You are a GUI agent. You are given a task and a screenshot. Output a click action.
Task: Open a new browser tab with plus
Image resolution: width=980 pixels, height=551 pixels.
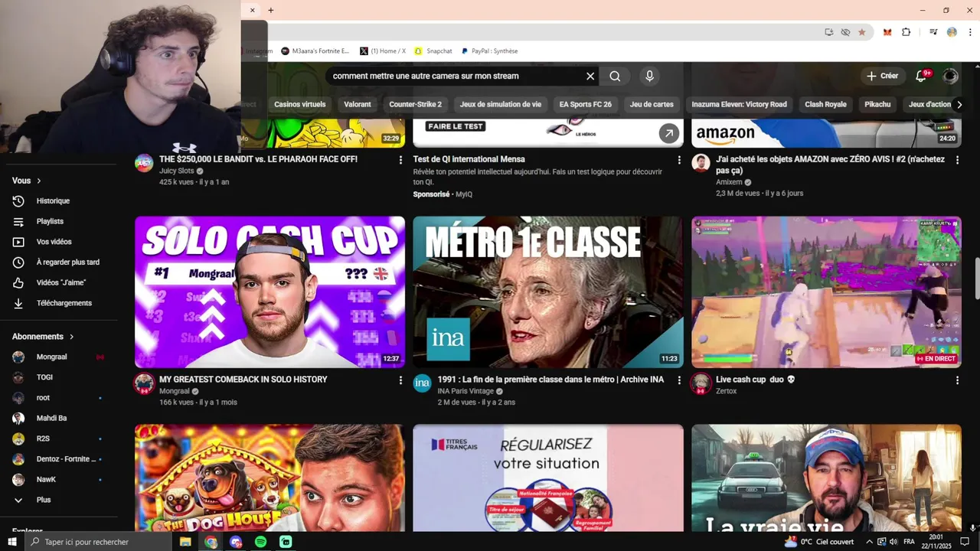pos(270,10)
